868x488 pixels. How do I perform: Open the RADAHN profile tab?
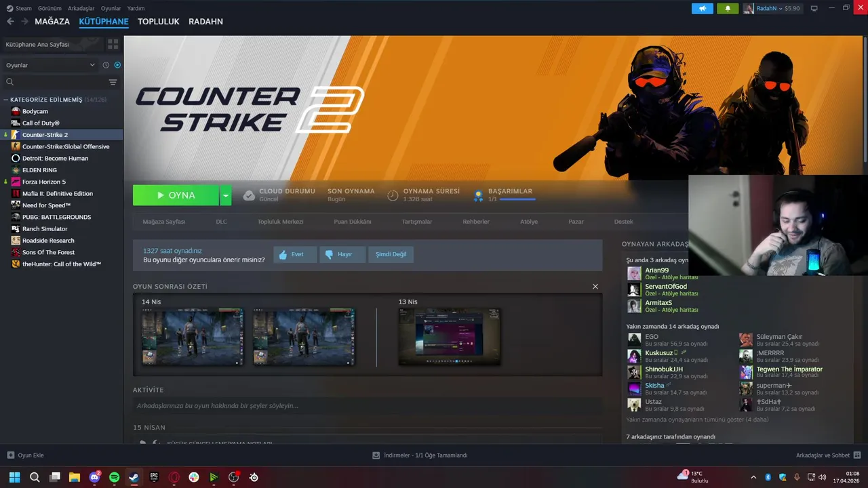205,22
